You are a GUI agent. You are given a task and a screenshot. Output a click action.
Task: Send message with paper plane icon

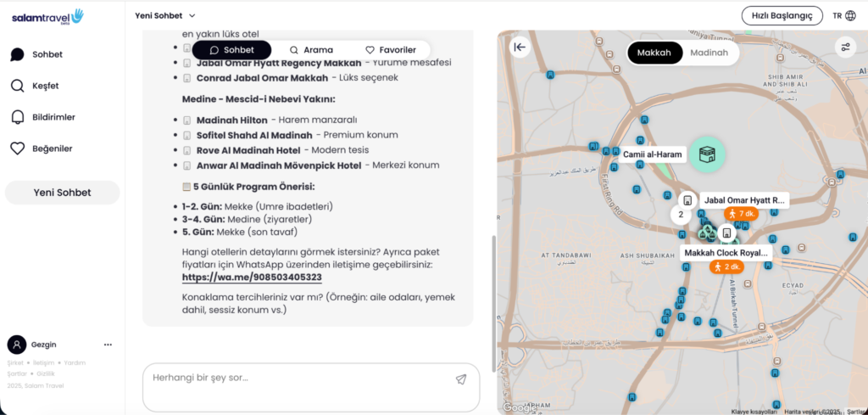click(x=460, y=379)
